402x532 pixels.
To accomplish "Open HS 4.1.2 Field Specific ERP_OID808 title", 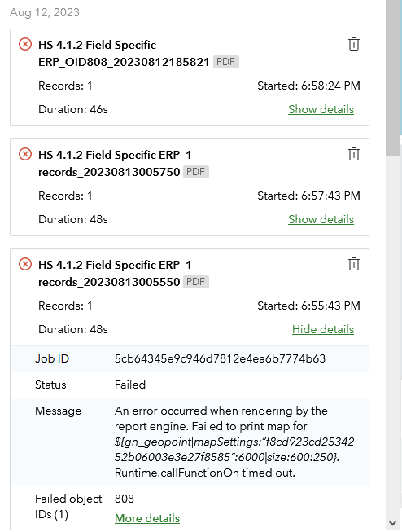I will coord(124,54).
